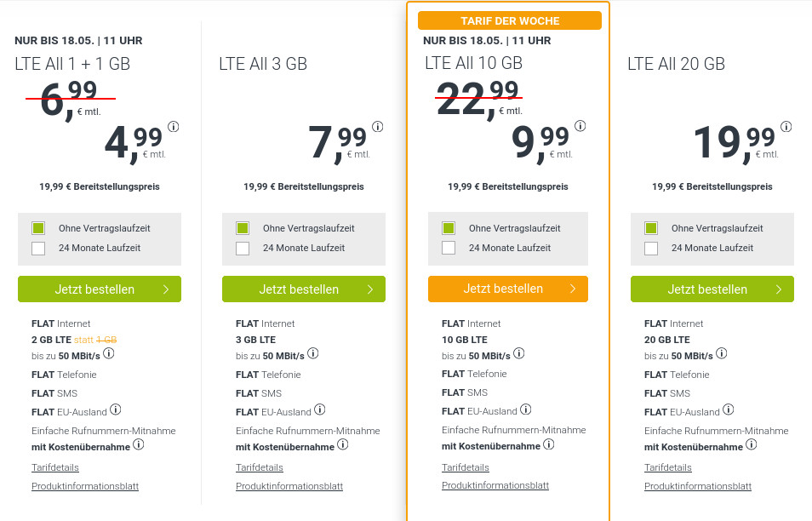Show EU-Ausland info icon in LTE All 1 + 1 GB

tap(116, 410)
